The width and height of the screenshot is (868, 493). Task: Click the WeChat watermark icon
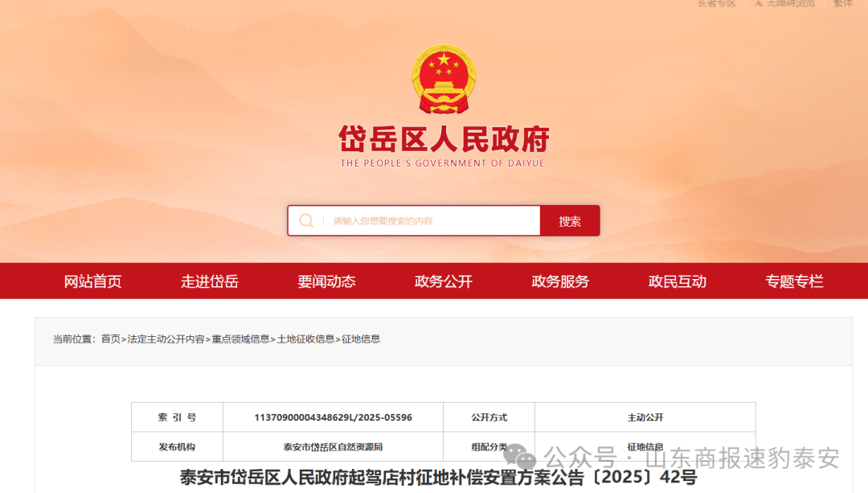525,458
